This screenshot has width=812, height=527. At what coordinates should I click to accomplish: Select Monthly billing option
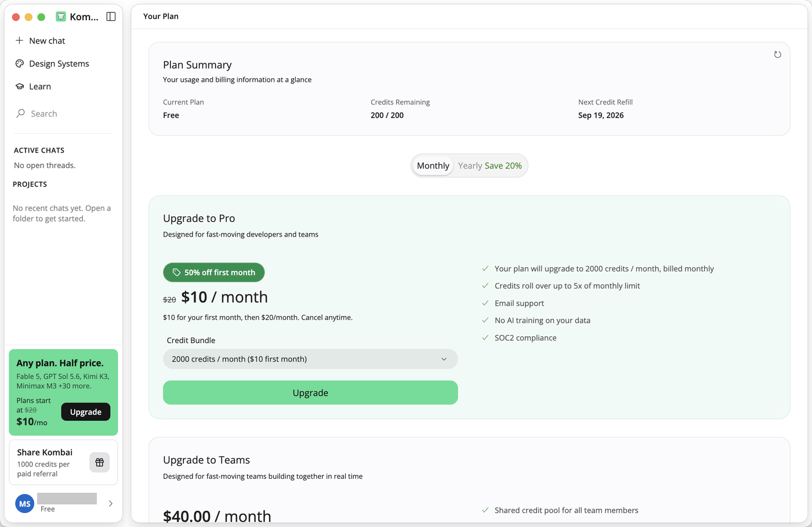[433, 166]
